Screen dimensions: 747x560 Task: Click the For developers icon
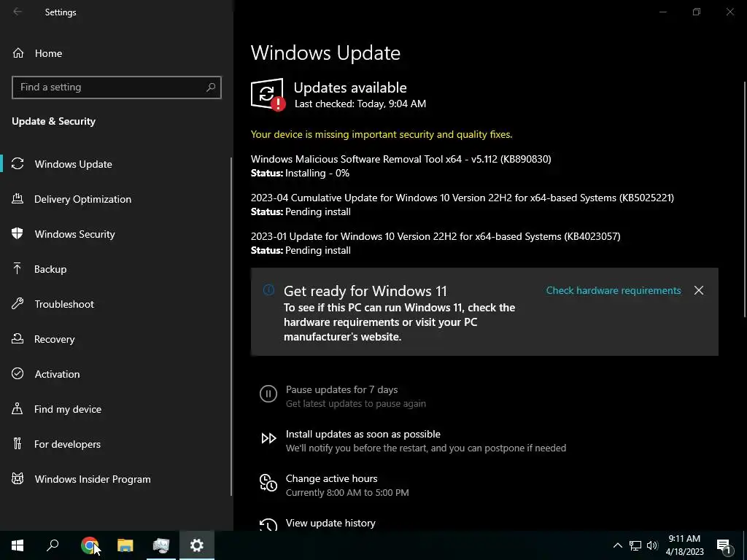[18, 444]
